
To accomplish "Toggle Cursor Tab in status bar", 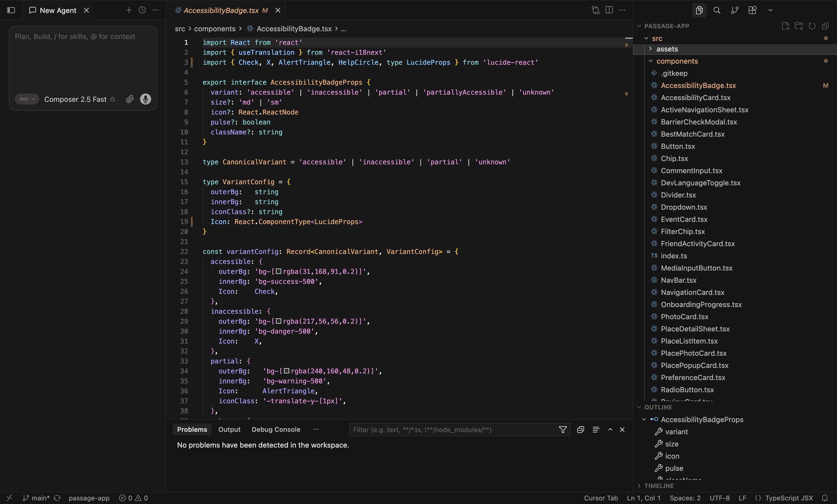I will coord(601,498).
